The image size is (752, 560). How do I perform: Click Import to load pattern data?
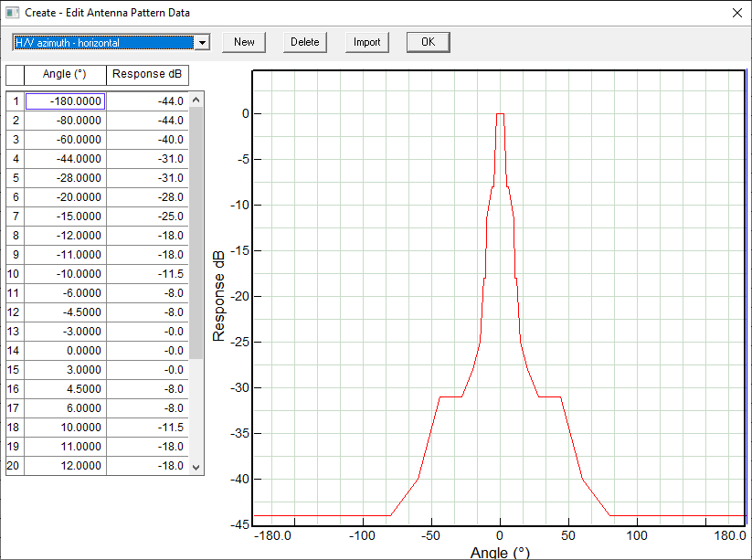(367, 42)
